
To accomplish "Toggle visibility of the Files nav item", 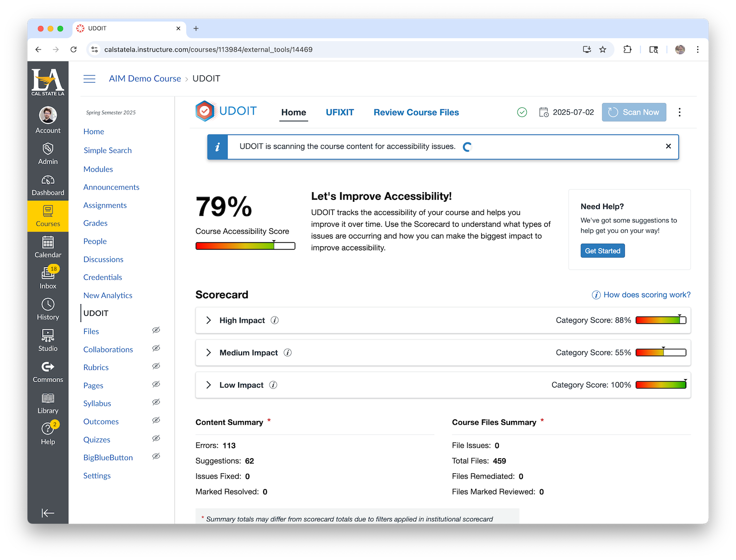I will coord(156,330).
